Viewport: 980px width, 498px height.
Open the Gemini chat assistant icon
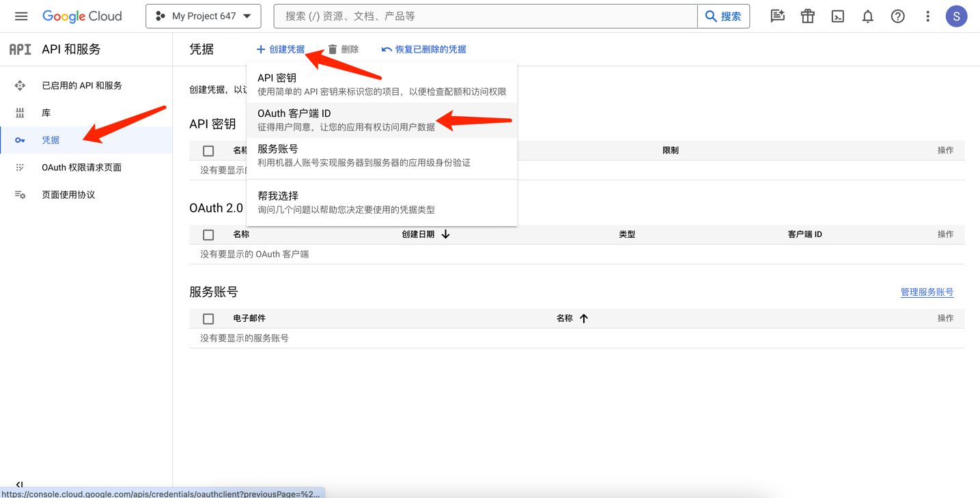[777, 16]
